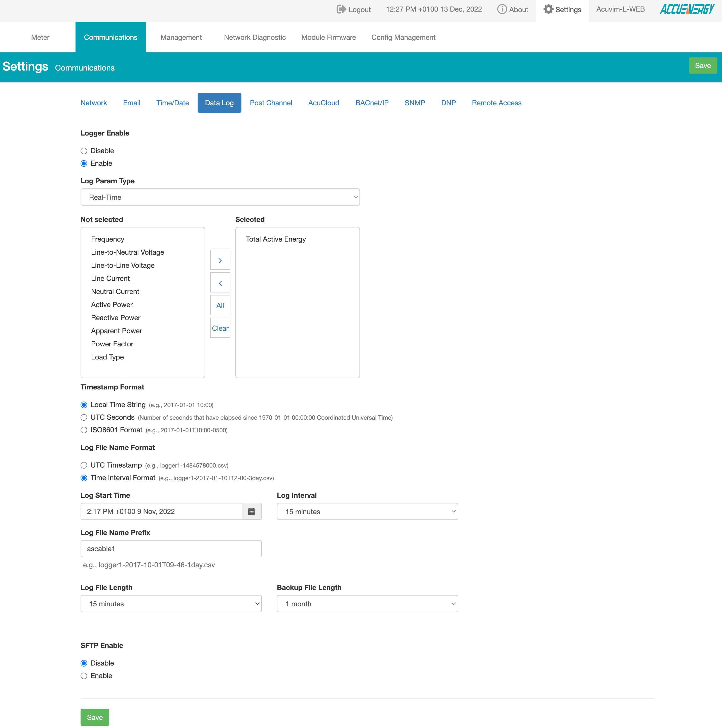The width and height of the screenshot is (722, 728).
Task: Select Logger Enable Enable radio
Action: pos(84,163)
